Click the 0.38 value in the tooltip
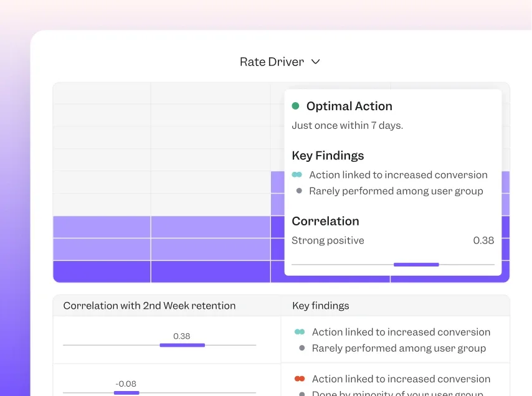532x396 pixels. tap(483, 240)
